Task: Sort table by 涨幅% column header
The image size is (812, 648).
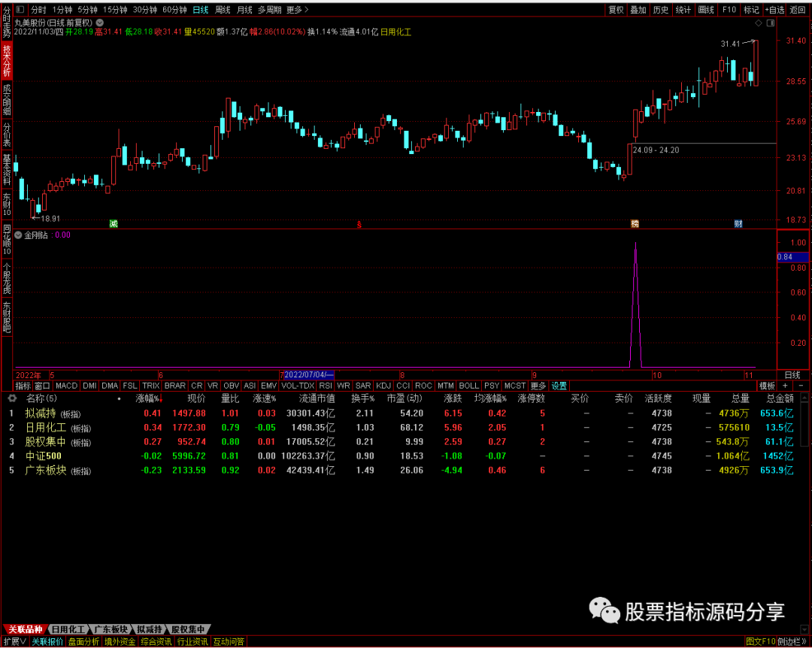Action: [149, 399]
